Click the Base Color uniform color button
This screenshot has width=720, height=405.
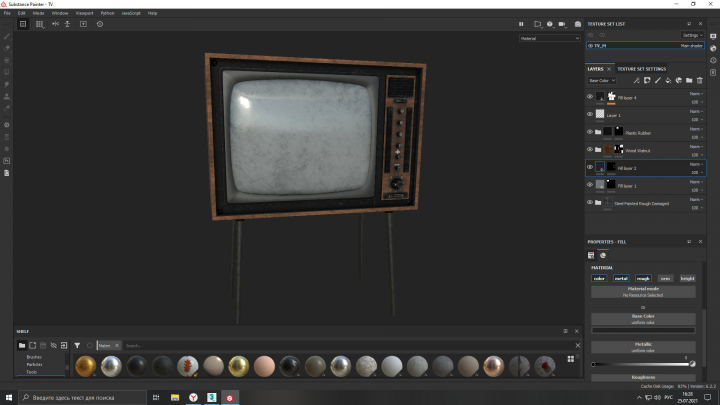pos(643,319)
